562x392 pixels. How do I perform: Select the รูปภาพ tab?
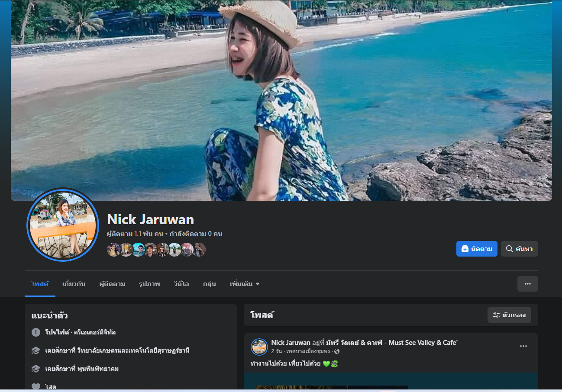tap(149, 284)
